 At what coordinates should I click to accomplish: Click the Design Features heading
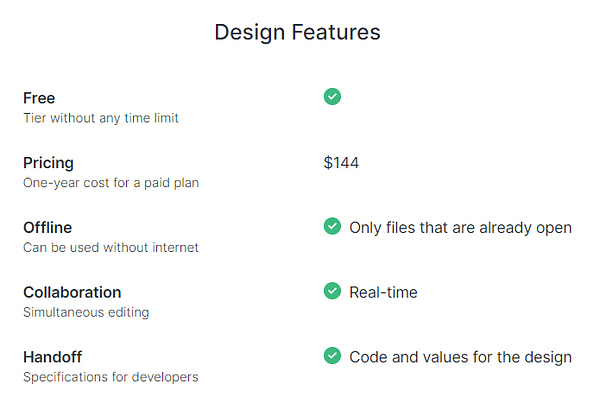pyautogui.click(x=297, y=32)
